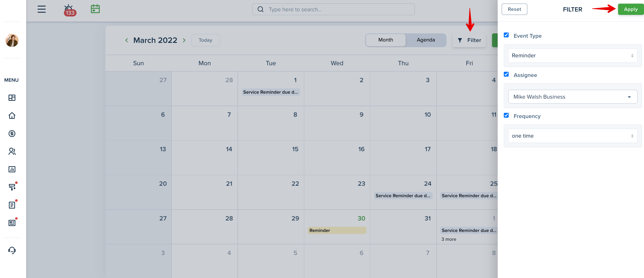Open the dollar payments icon in sidebar
Image resolution: width=644 pixels, height=278 pixels.
[12, 134]
